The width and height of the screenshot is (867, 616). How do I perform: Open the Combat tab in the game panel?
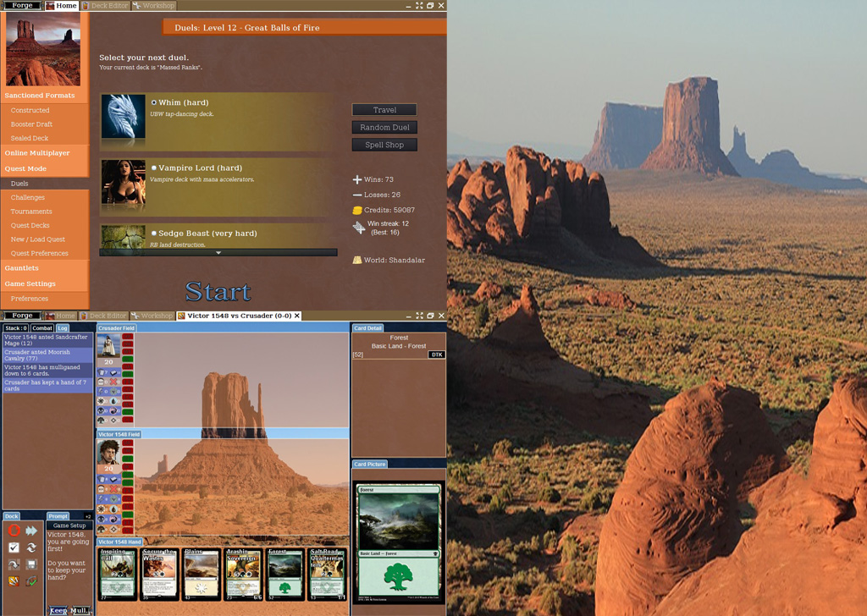click(42, 328)
